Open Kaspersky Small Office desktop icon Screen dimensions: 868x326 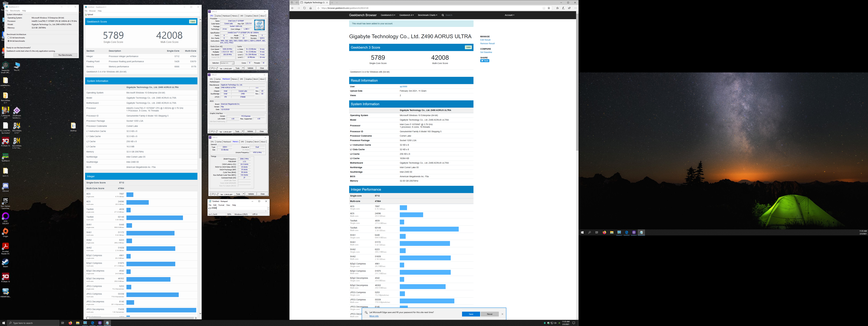[5, 67]
